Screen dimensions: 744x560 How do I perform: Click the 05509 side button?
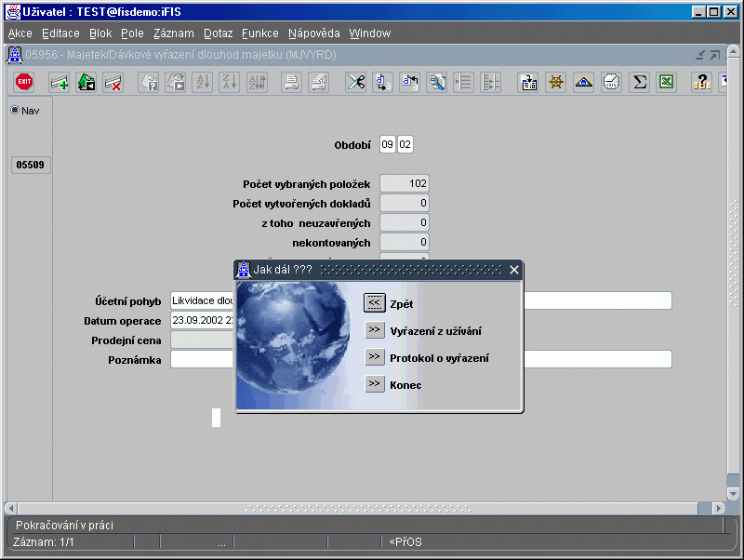[x=31, y=165]
